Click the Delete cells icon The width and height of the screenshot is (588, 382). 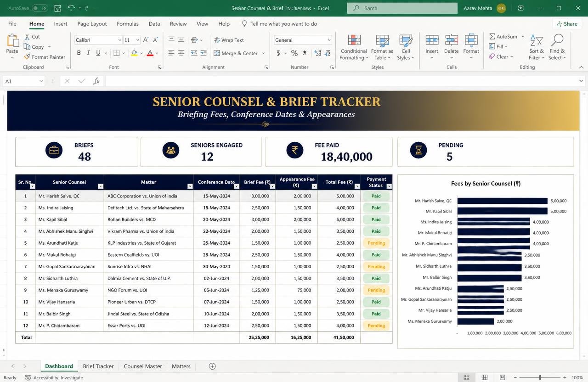point(452,40)
